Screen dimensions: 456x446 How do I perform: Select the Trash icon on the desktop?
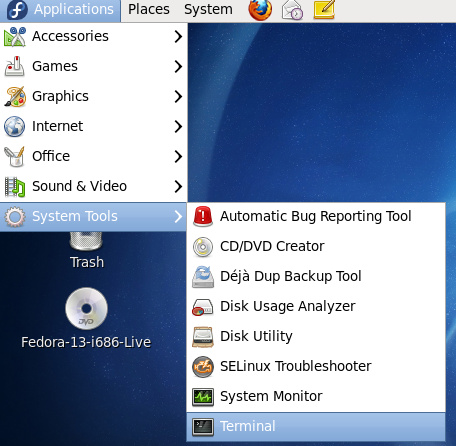point(86,241)
